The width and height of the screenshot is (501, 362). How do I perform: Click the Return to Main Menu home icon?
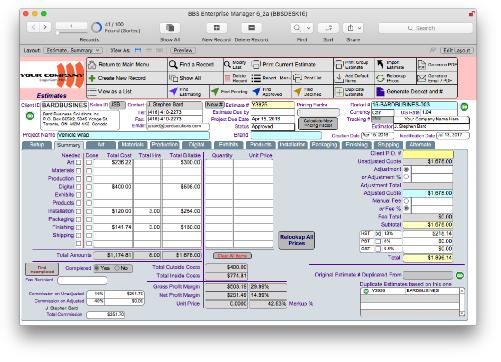tap(92, 65)
